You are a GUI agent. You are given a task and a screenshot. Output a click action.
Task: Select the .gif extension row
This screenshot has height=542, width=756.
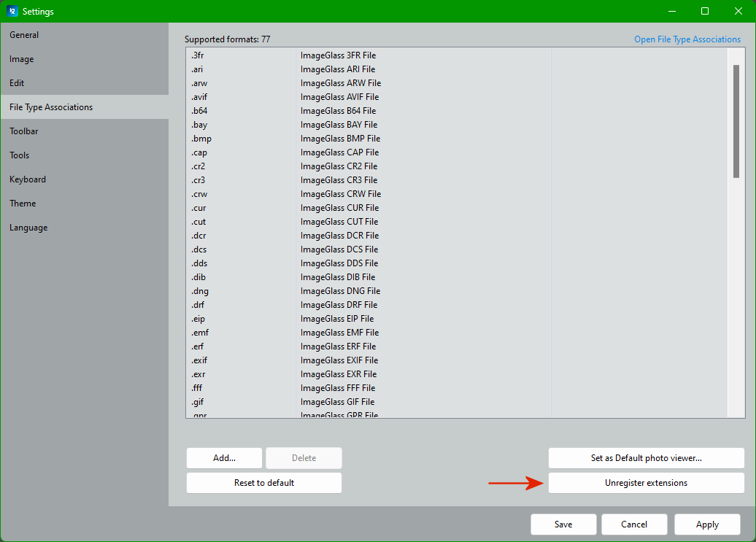point(456,402)
